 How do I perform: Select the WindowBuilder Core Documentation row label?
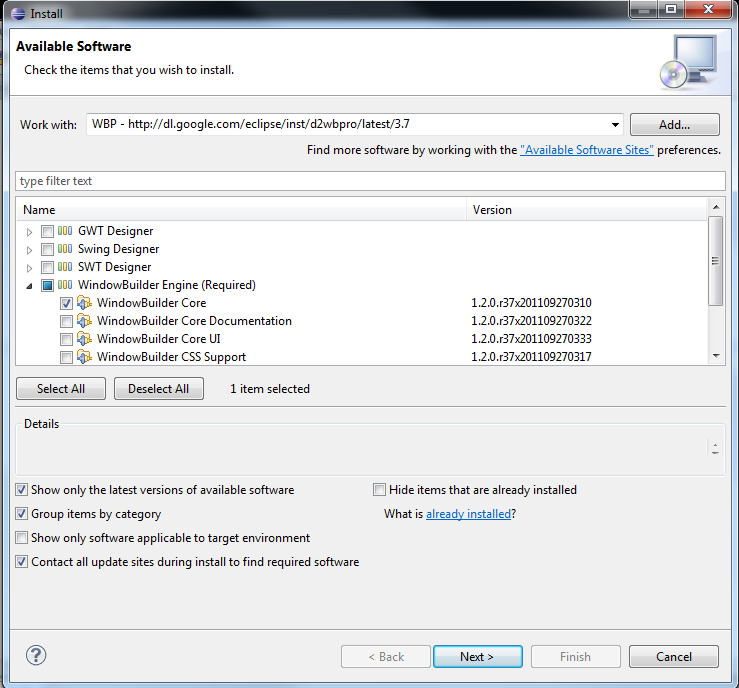coord(194,320)
